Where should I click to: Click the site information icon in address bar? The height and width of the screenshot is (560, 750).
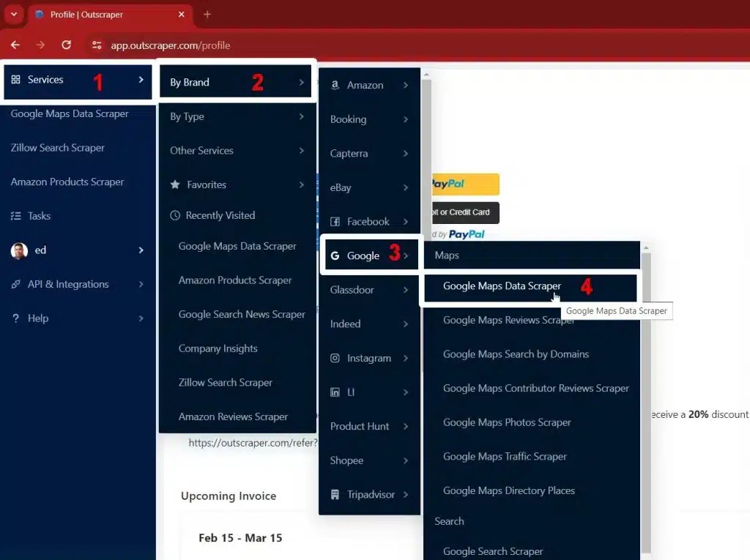[97, 45]
